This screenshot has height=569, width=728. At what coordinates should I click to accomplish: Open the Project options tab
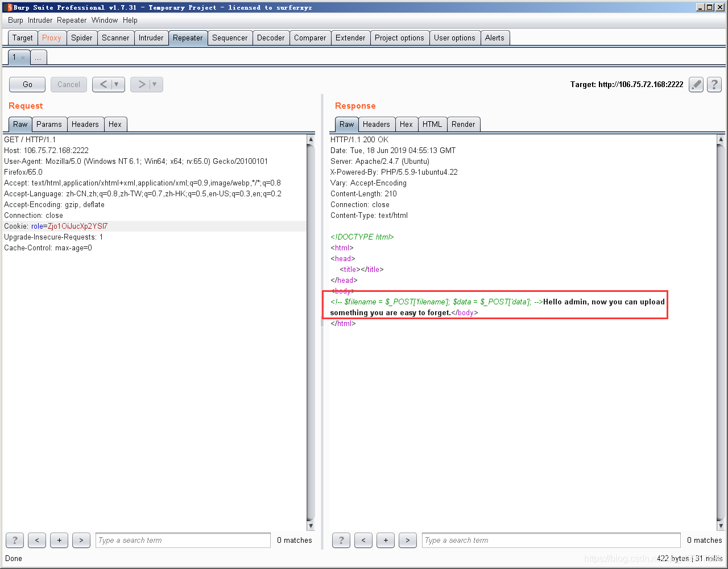click(399, 38)
